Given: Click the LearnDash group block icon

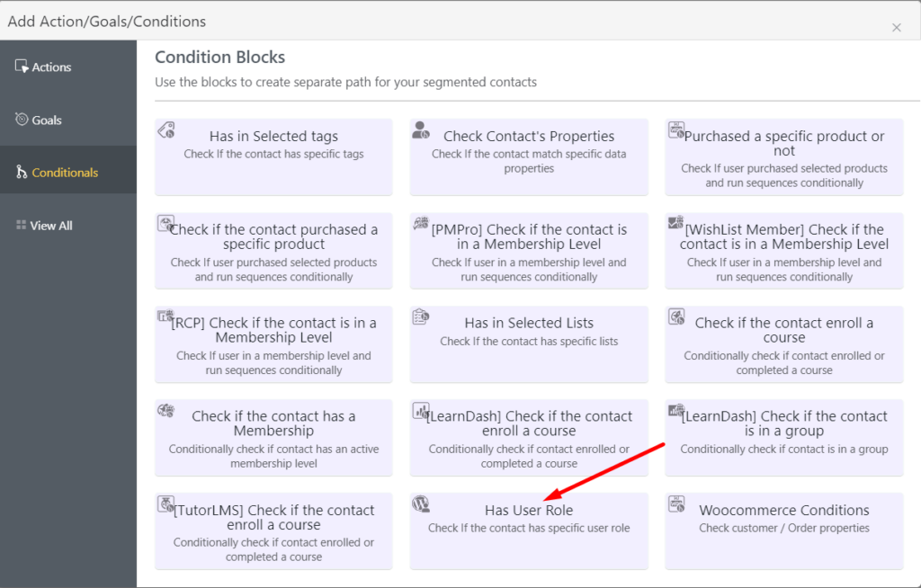Looking at the screenshot, I should pos(676,410).
